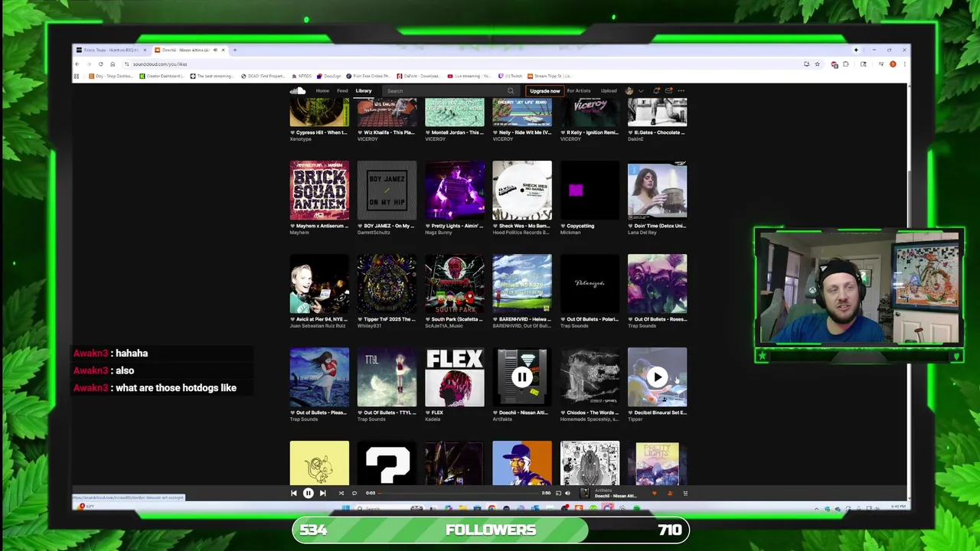Go to the Feed tab
Screen dimensions: 980x551
[x=342, y=90]
